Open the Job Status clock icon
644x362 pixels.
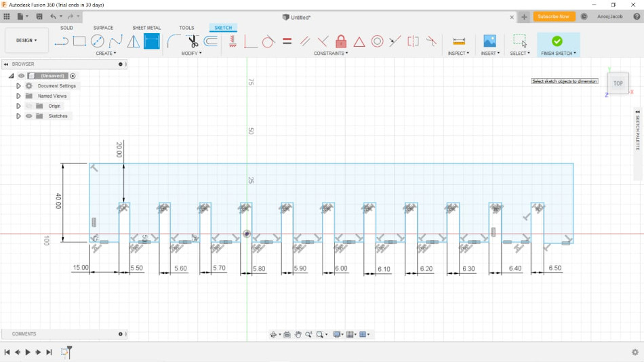(584, 16)
